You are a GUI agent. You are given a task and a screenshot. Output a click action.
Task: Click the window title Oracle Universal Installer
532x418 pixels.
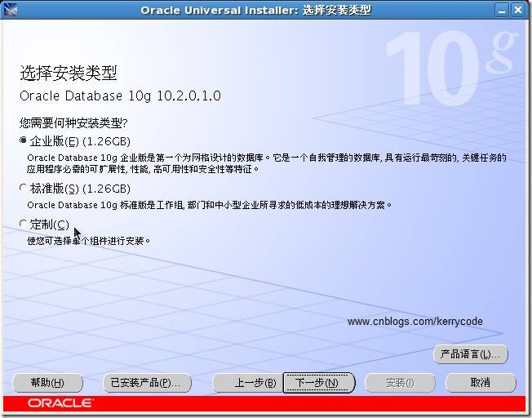256,10
